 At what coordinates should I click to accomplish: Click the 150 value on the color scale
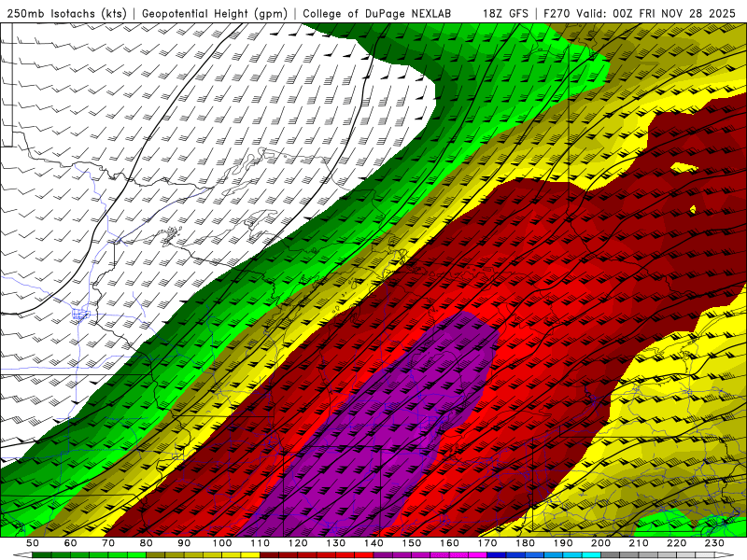[412, 543]
